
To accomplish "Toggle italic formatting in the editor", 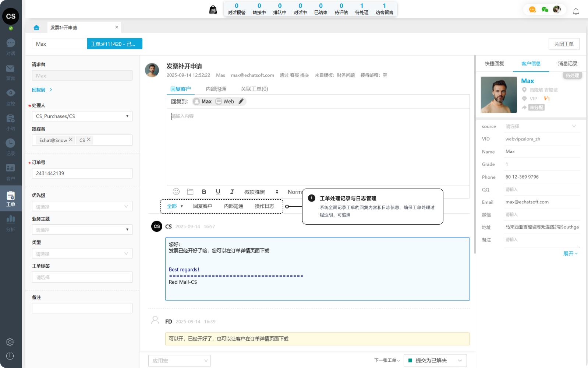I will click(x=232, y=192).
